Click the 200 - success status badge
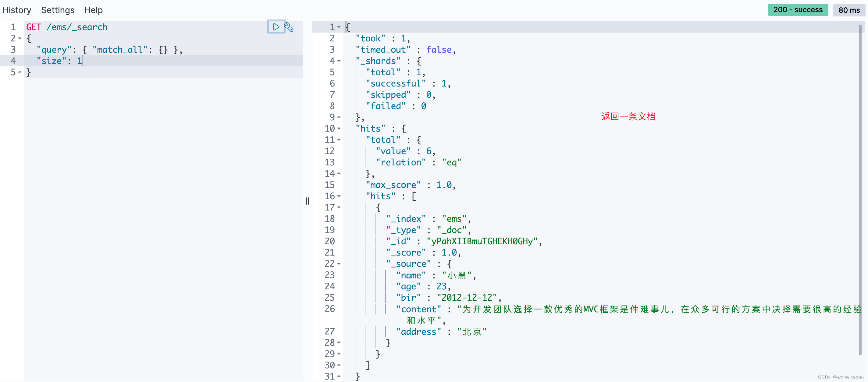868x382 pixels. 798,10
